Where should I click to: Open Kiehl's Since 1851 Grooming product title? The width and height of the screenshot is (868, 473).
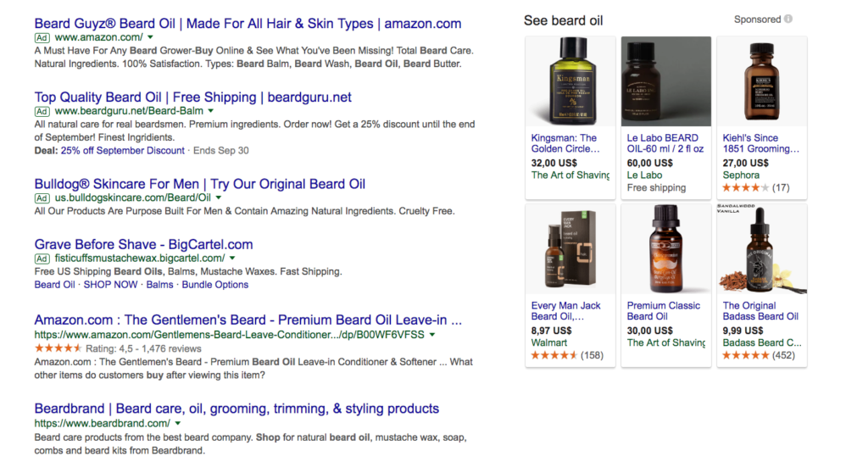pos(761,143)
